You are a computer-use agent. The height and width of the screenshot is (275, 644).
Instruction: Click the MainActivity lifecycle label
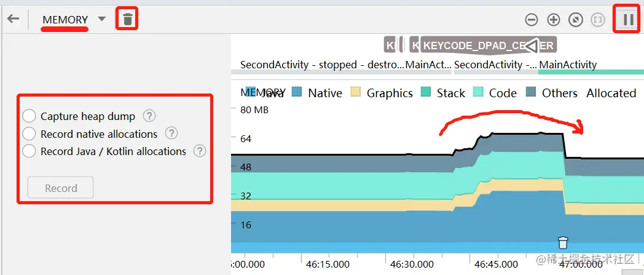coord(568,65)
